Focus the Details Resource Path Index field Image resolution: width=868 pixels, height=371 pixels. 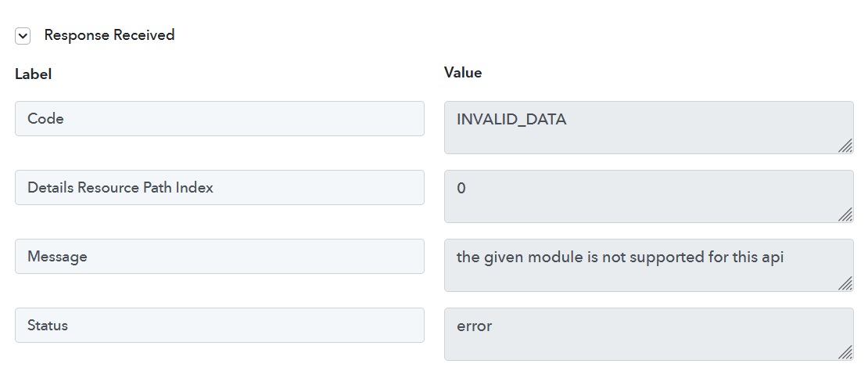220,187
